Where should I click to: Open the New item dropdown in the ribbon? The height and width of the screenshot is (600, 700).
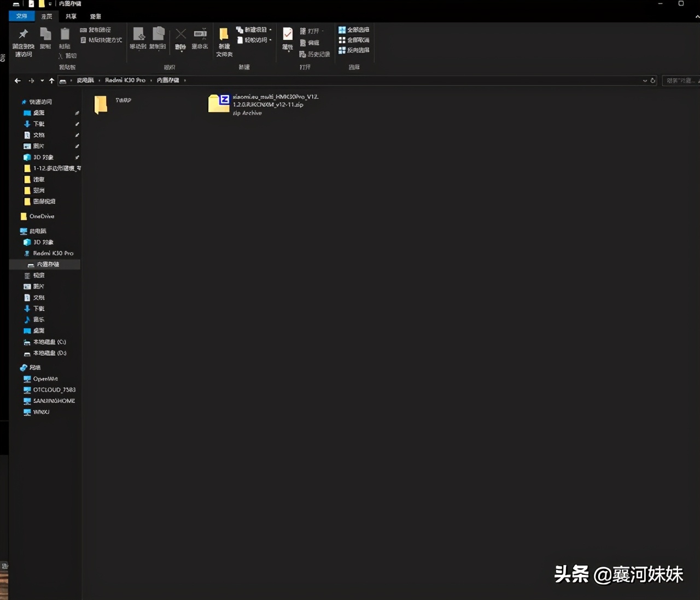tap(254, 30)
